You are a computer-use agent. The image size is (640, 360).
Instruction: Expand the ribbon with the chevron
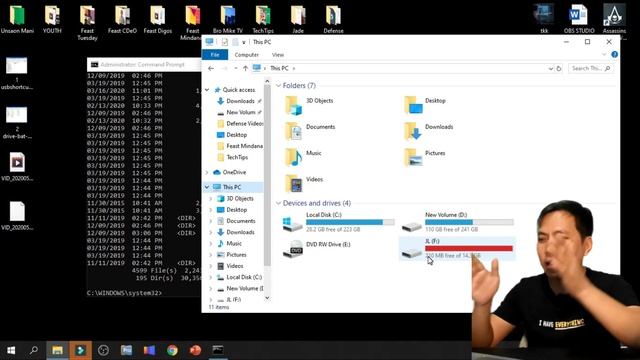click(604, 54)
